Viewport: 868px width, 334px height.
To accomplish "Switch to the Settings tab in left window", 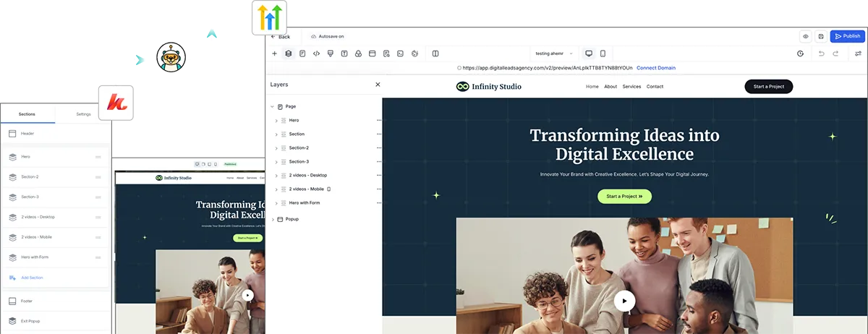I will 84,114.
